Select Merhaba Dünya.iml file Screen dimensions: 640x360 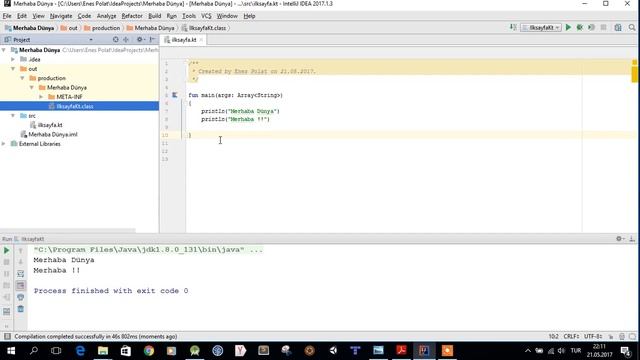[x=49, y=134]
